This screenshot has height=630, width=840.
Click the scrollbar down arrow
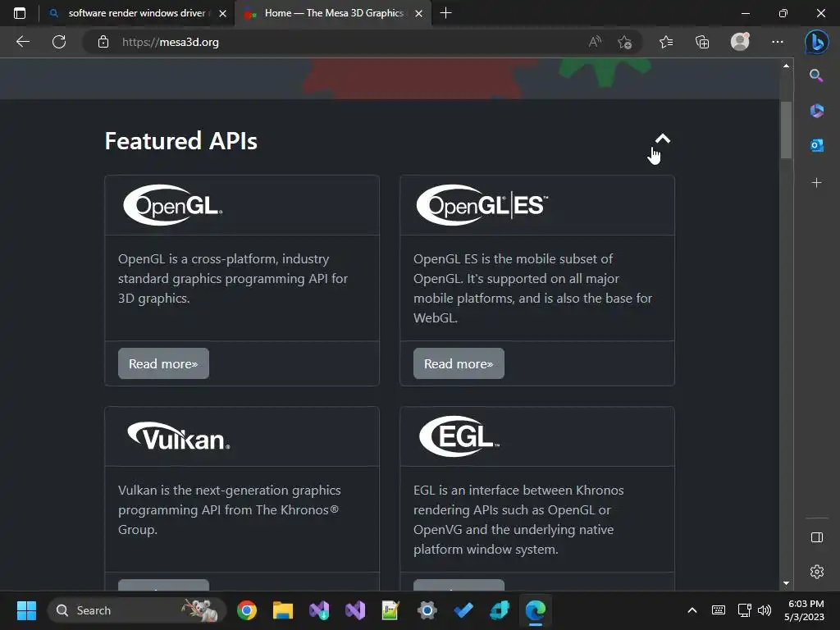point(786,583)
